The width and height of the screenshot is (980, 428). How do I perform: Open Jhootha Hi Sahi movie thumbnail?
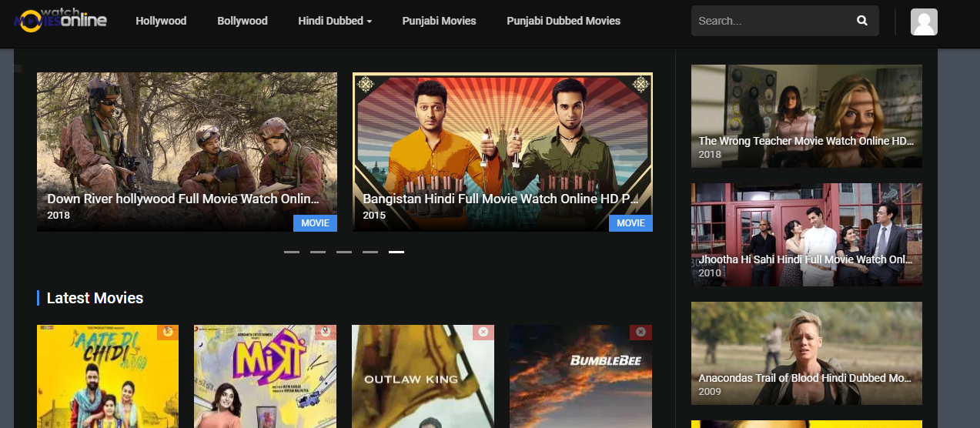pyautogui.click(x=807, y=235)
